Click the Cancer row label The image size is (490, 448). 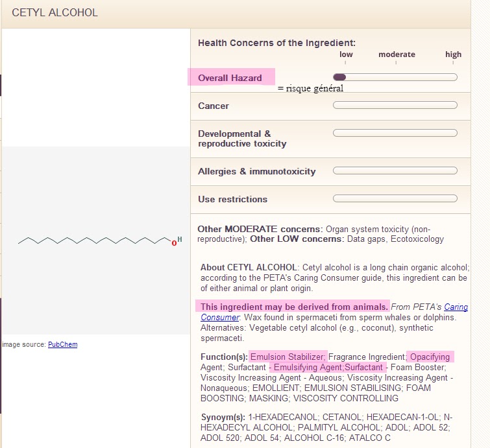(214, 106)
